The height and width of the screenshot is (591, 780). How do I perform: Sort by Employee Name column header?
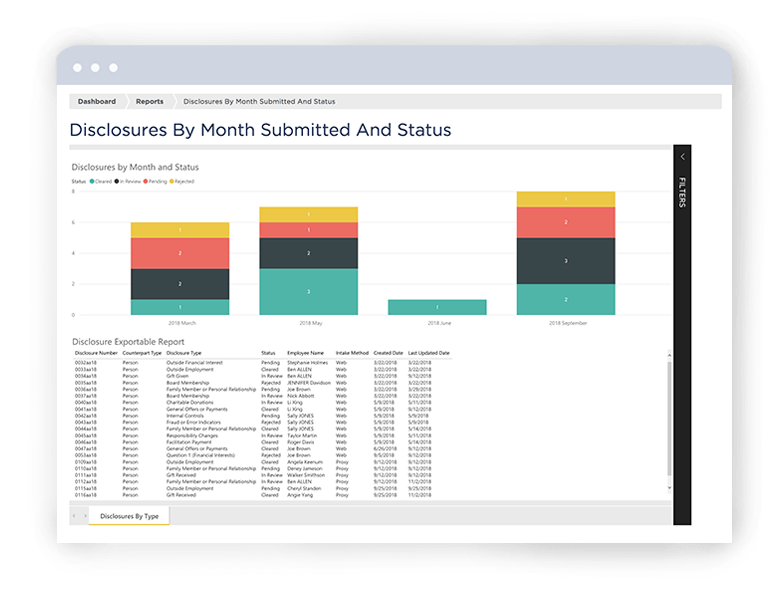point(305,353)
